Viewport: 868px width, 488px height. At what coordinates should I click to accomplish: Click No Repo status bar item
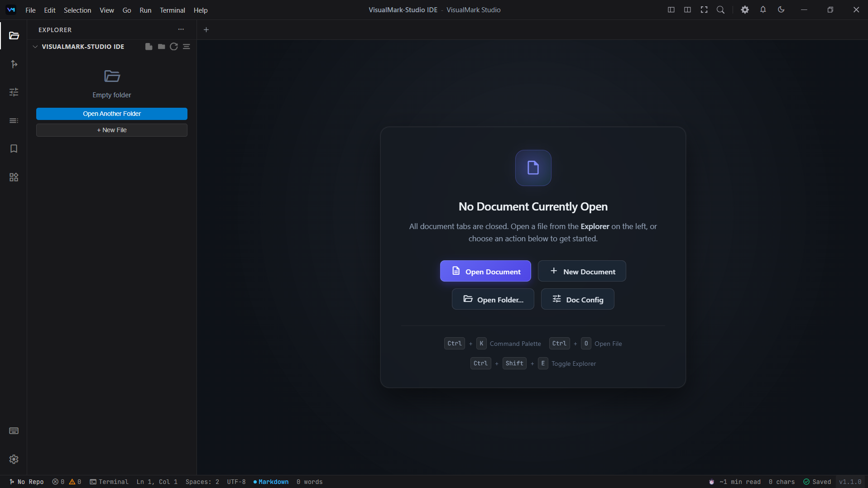click(27, 482)
